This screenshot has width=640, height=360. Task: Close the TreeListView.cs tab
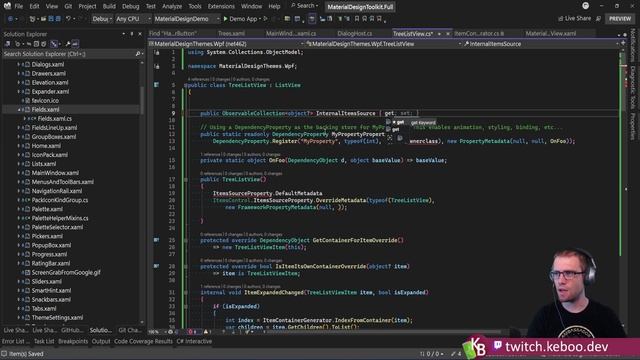tap(447, 34)
